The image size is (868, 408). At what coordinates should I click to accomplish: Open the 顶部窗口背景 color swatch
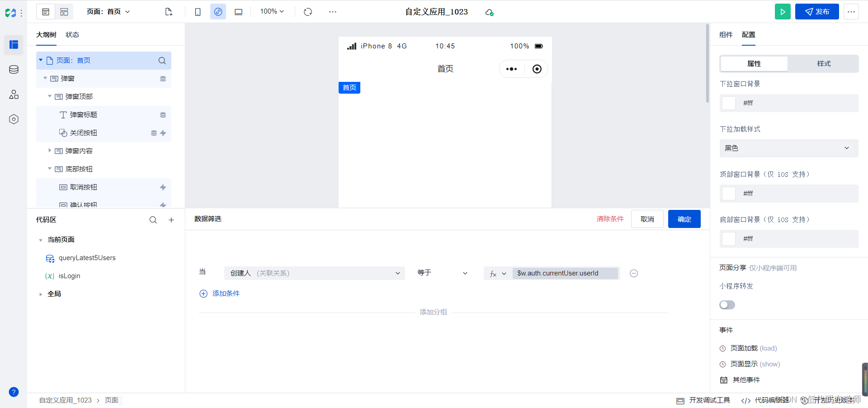pos(729,194)
